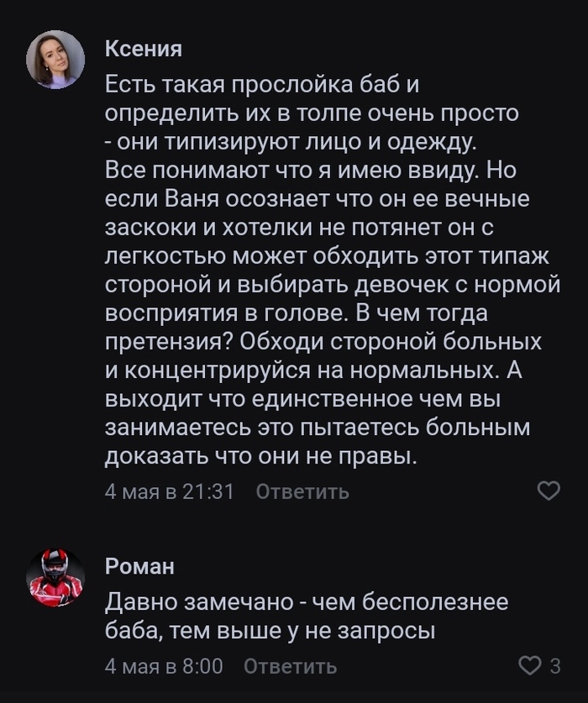This screenshot has height=703, width=588.
Task: Open the profile via the name Роман
Action: [139, 567]
